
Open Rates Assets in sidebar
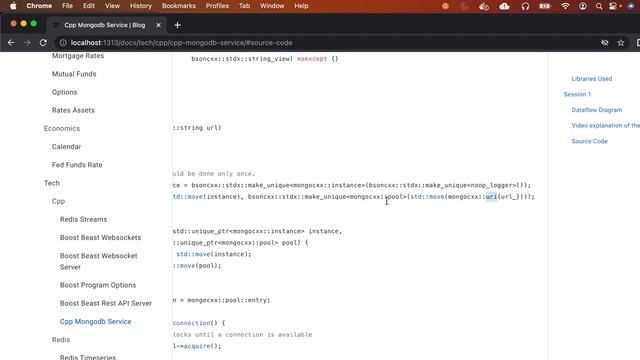pyautogui.click(x=73, y=110)
